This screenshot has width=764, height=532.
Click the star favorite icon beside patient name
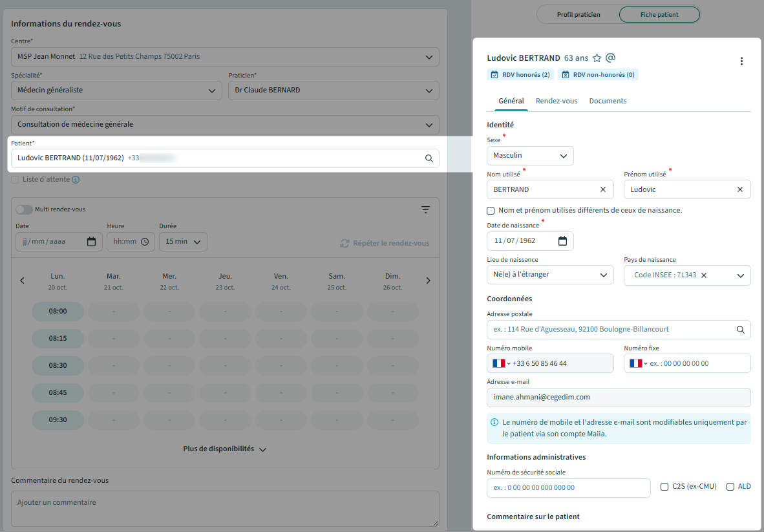pos(597,58)
